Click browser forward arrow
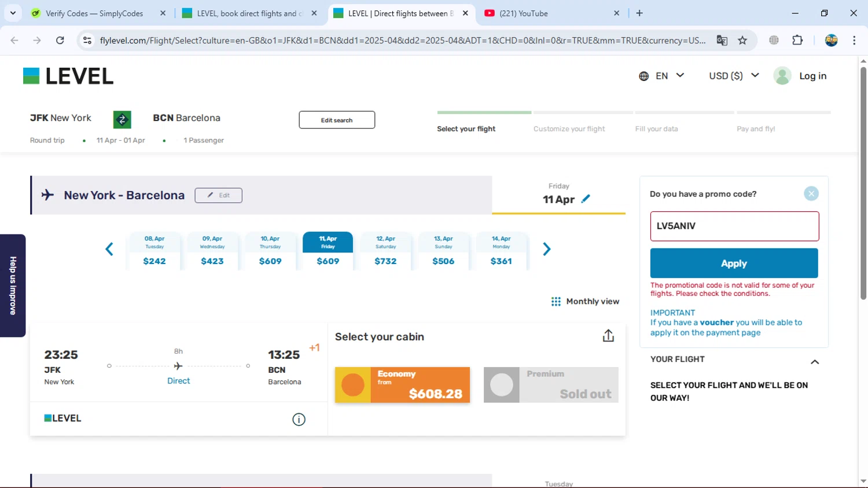Viewport: 868px width, 488px height. coord(37,40)
